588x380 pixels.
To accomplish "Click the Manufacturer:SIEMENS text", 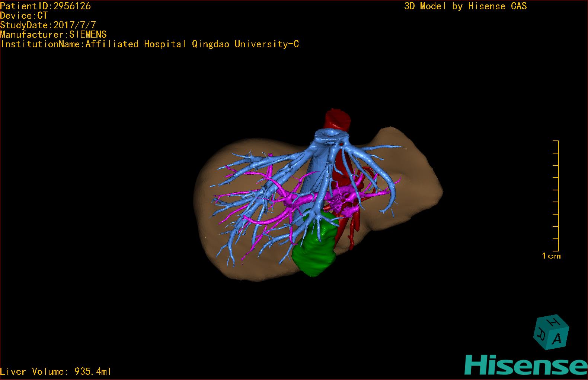I will click(x=53, y=35).
